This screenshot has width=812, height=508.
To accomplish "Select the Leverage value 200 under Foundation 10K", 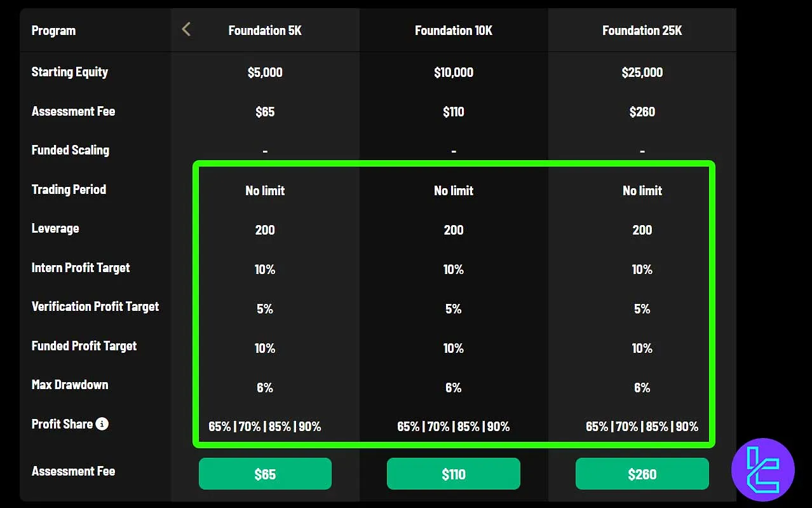I will point(453,230).
